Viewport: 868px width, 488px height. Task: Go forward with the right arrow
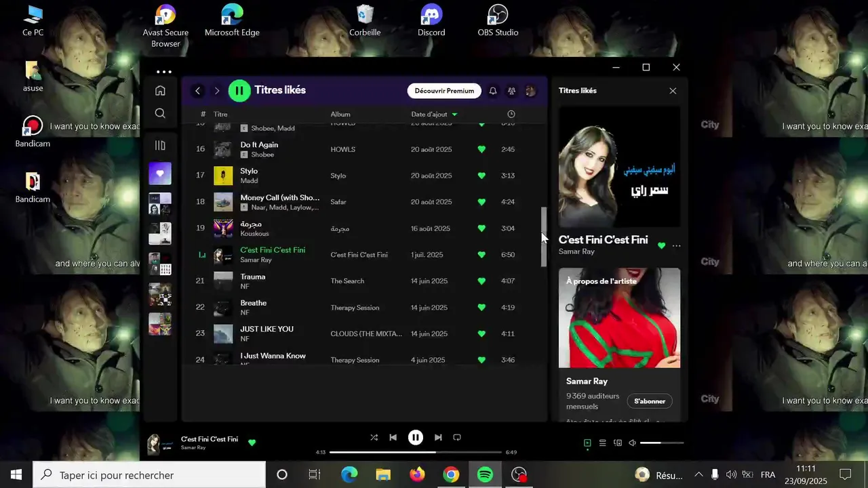(217, 90)
